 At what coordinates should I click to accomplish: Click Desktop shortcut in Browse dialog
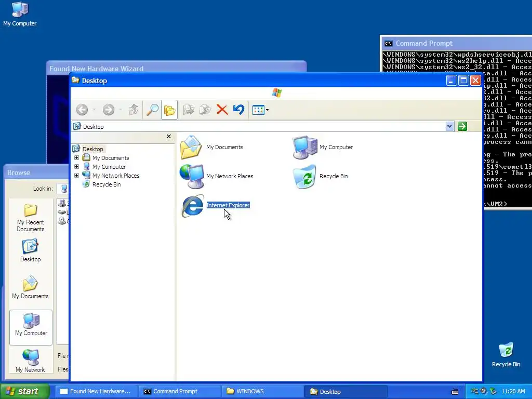[30, 250]
